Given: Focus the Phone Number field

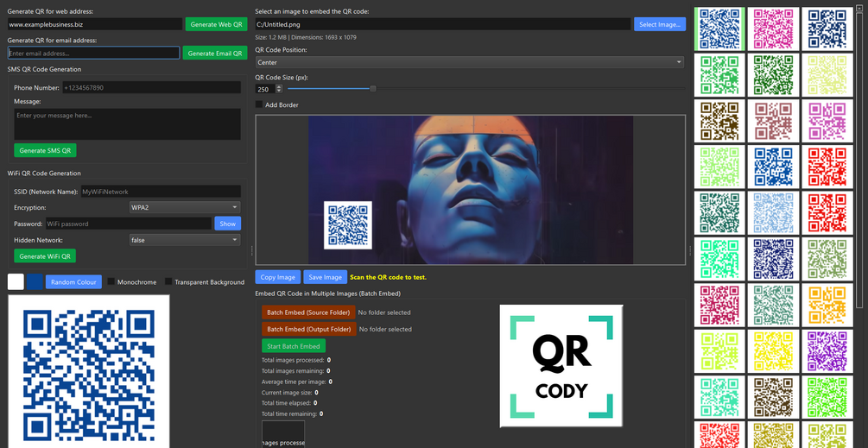Looking at the screenshot, I should (x=151, y=87).
